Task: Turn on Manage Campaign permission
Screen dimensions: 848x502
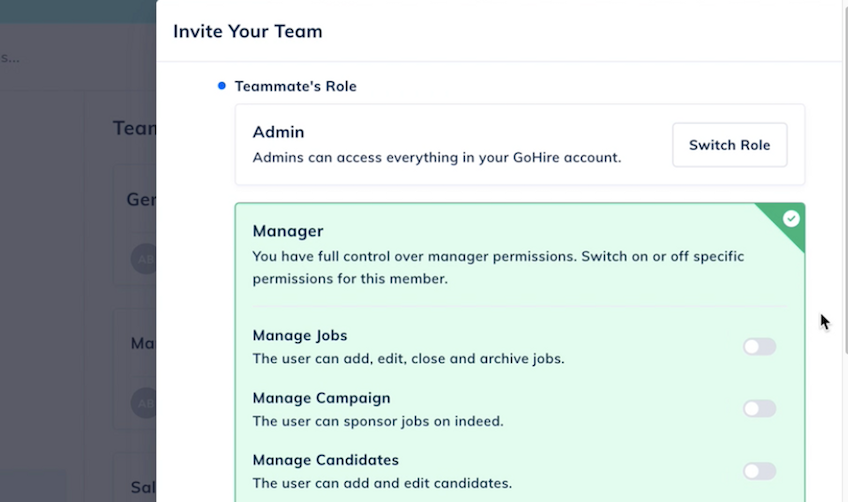Action: [x=759, y=408]
